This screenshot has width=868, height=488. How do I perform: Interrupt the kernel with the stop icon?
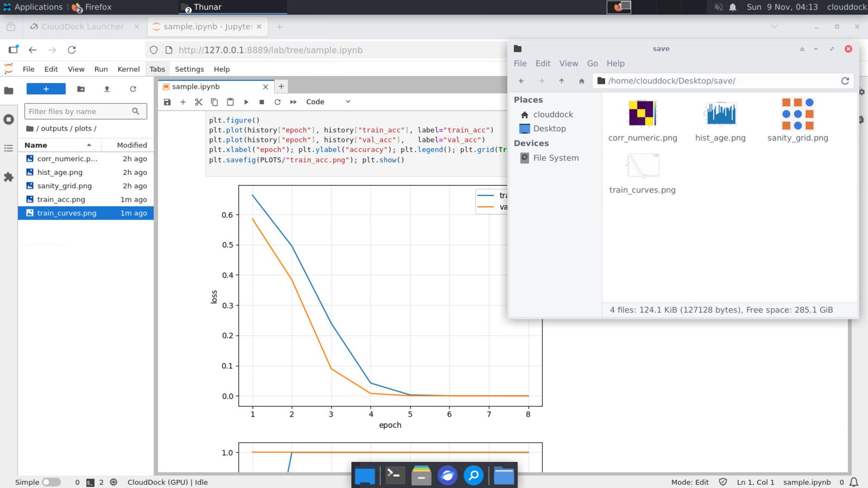261,102
